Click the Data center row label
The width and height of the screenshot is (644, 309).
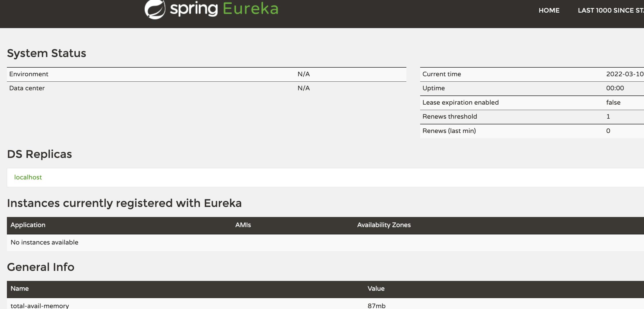pyautogui.click(x=27, y=88)
